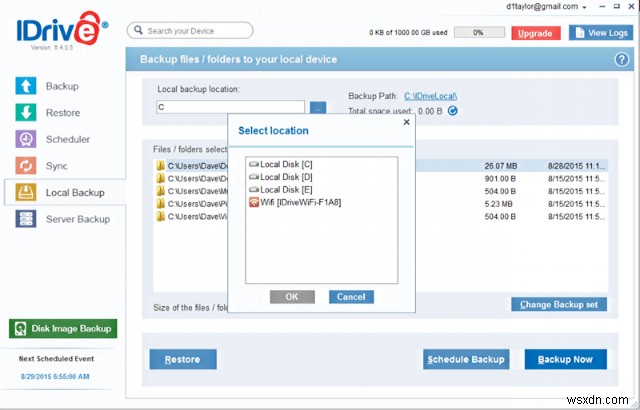
Task: Click folder icon of the 901.00 B entry
Action: (x=160, y=178)
